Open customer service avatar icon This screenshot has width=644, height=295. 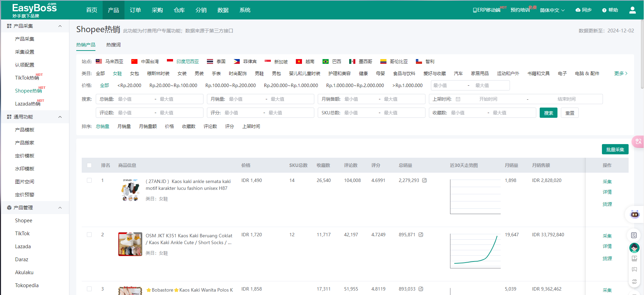(634, 248)
